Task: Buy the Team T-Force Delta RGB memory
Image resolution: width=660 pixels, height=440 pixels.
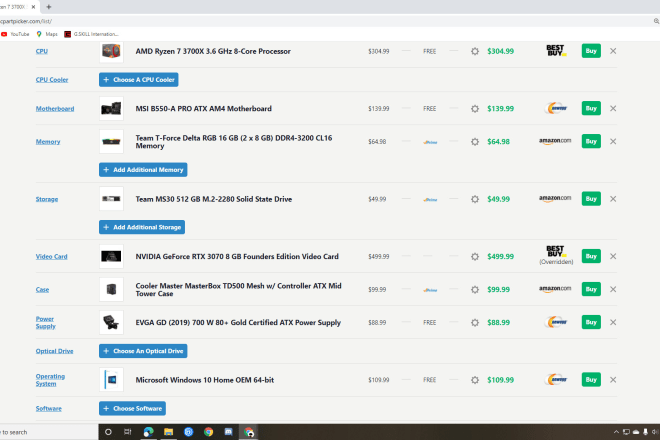Action: tap(591, 141)
